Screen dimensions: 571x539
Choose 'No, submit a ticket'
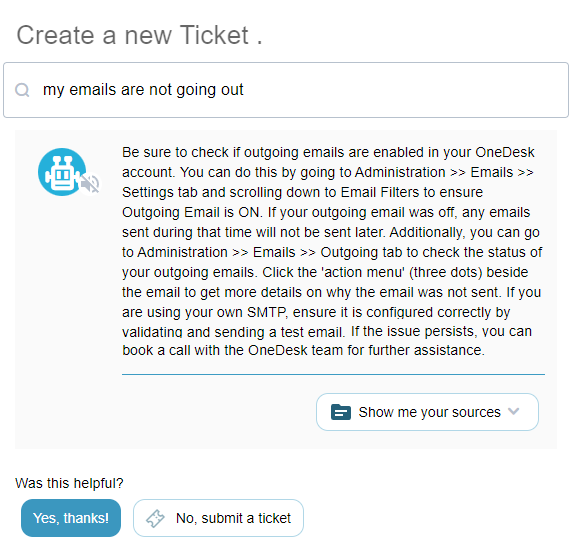pyautogui.click(x=218, y=518)
